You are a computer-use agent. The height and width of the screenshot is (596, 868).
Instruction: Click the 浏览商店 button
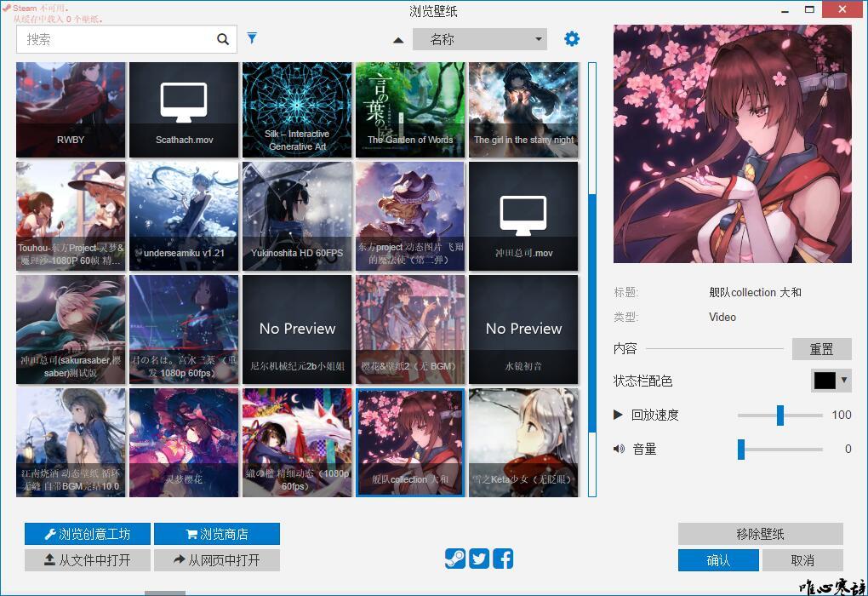(x=217, y=534)
